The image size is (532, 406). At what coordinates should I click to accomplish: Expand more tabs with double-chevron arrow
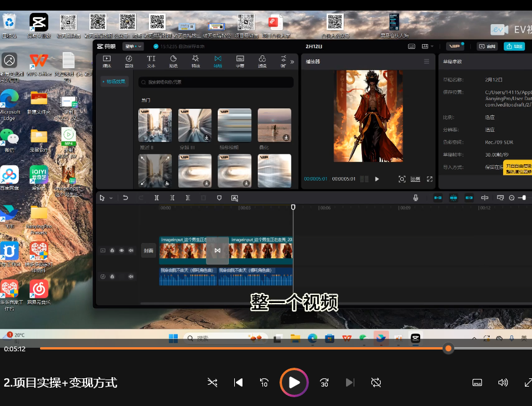(x=292, y=62)
